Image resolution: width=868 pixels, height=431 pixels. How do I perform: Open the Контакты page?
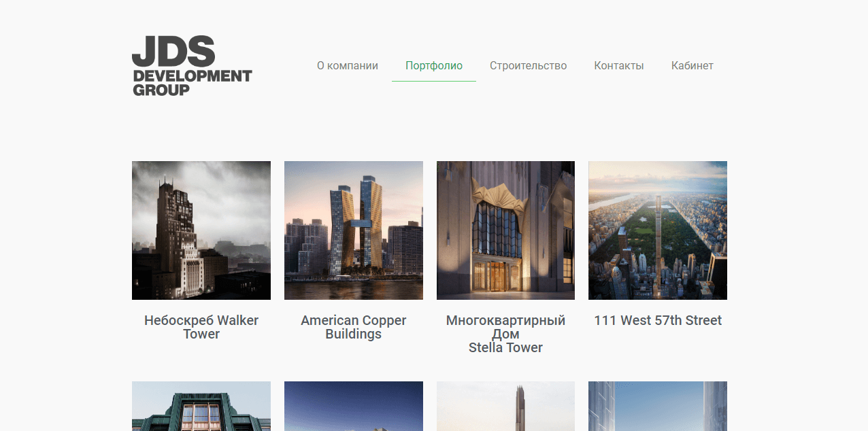tap(618, 66)
